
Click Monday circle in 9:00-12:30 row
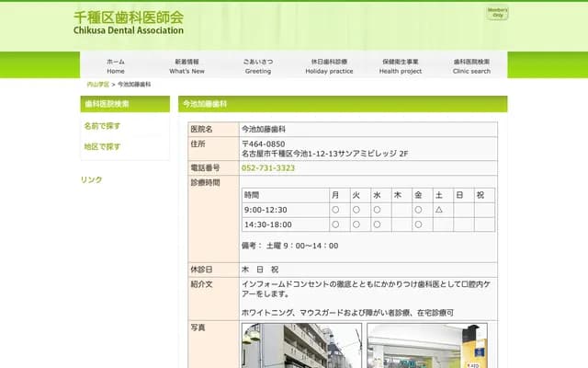(335, 210)
